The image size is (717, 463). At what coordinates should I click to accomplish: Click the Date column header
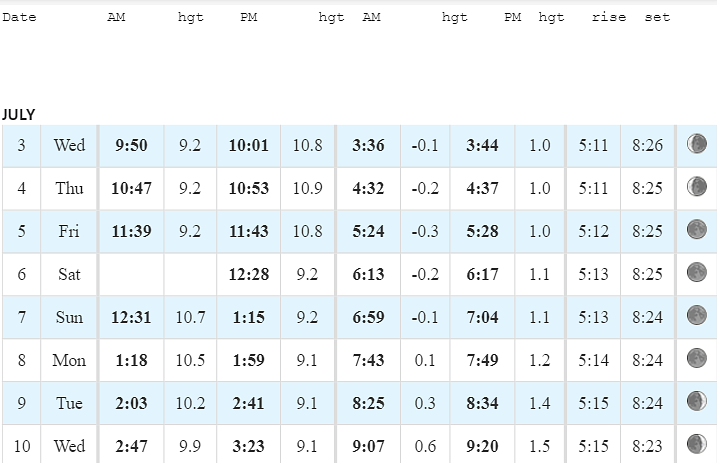click(19, 17)
